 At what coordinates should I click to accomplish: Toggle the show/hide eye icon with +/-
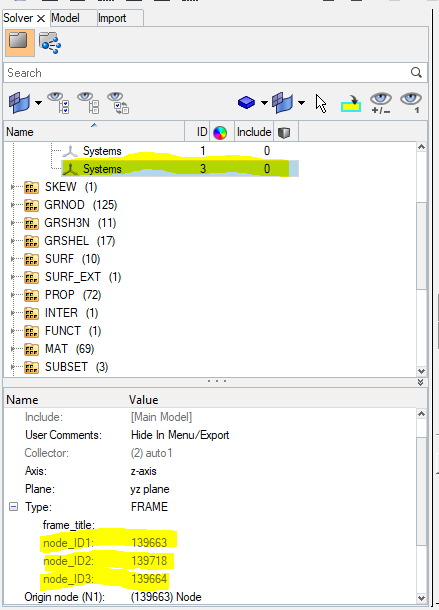381,103
